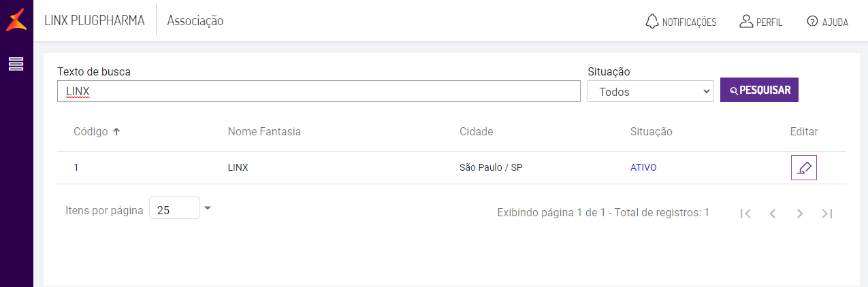
Task: Open the sidebar hamburger menu
Action: 16,64
